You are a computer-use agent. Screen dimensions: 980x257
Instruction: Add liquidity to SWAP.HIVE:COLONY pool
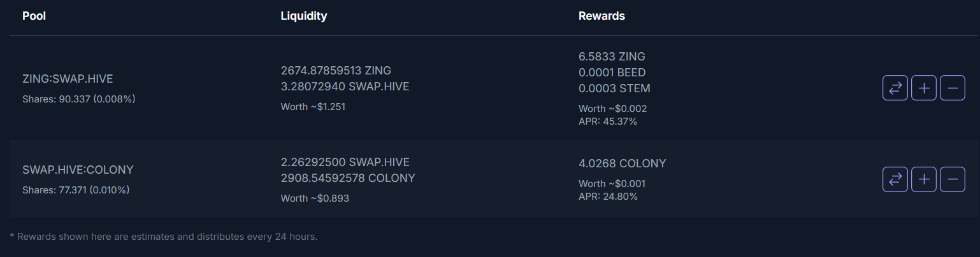tap(924, 179)
